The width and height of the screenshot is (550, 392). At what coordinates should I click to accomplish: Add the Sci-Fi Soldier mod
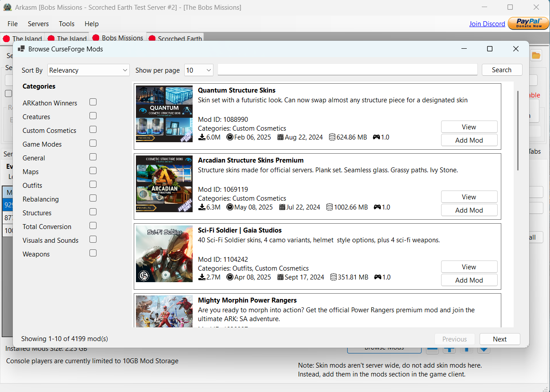(469, 280)
